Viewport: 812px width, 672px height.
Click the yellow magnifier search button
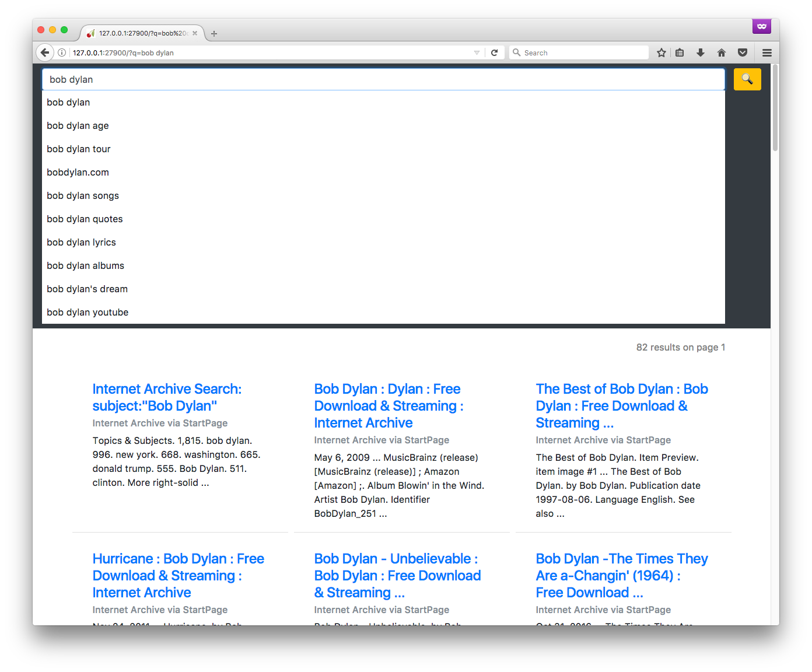coord(747,79)
